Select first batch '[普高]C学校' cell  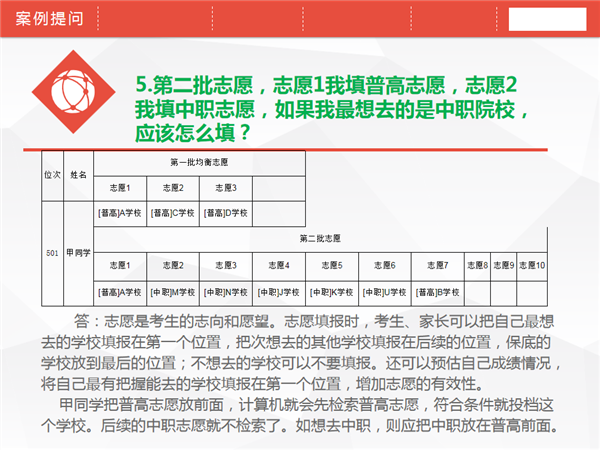[x=173, y=213]
